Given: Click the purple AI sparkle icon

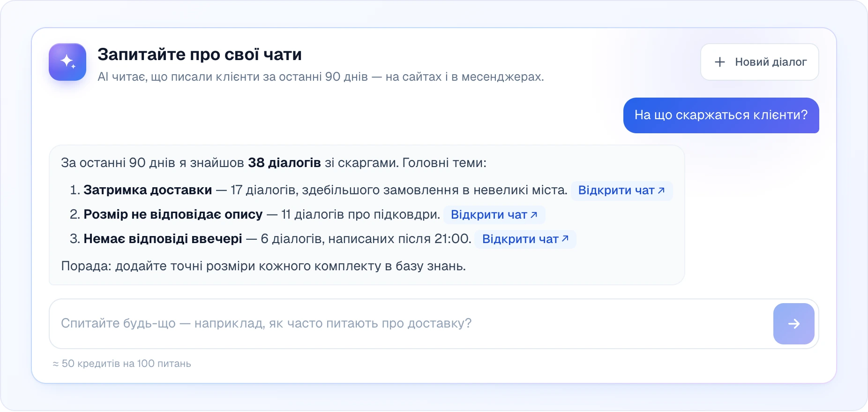Looking at the screenshot, I should [67, 62].
